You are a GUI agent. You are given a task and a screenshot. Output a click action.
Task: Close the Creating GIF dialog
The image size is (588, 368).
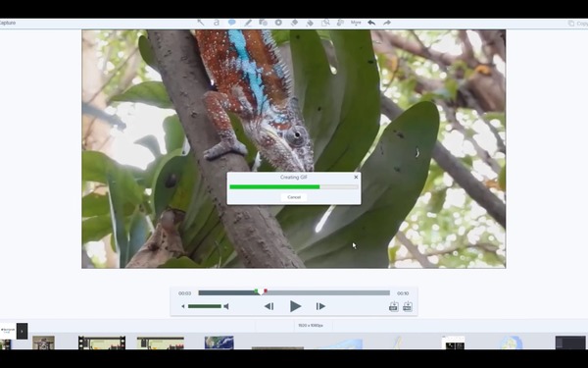(356, 178)
